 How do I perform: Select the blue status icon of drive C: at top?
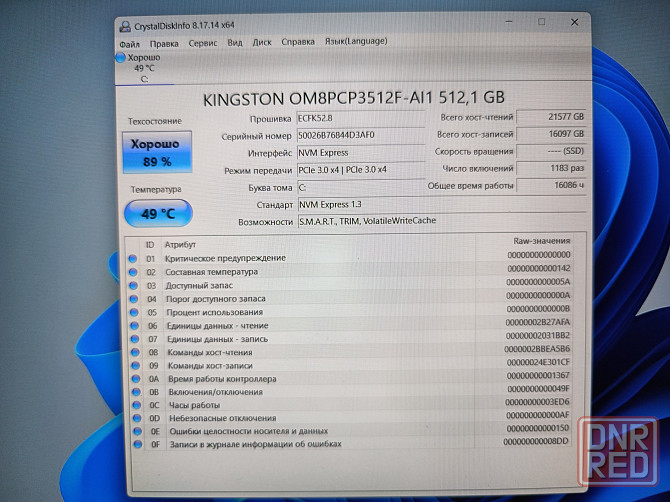121,58
